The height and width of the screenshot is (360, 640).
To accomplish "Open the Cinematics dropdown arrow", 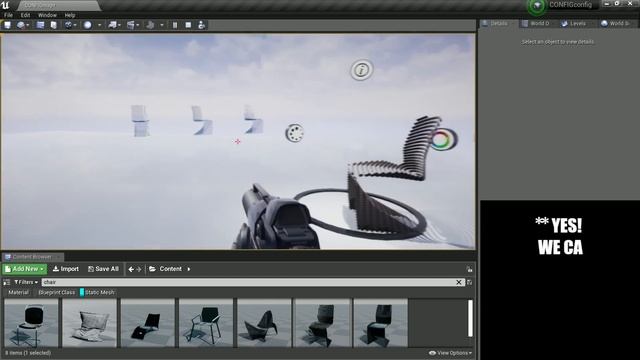I will pyautogui.click(x=138, y=25).
